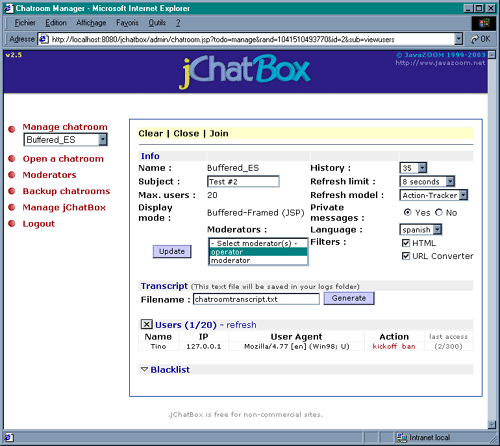Select Yes for private messages
Screen dimensions: 500x446
(x=407, y=212)
